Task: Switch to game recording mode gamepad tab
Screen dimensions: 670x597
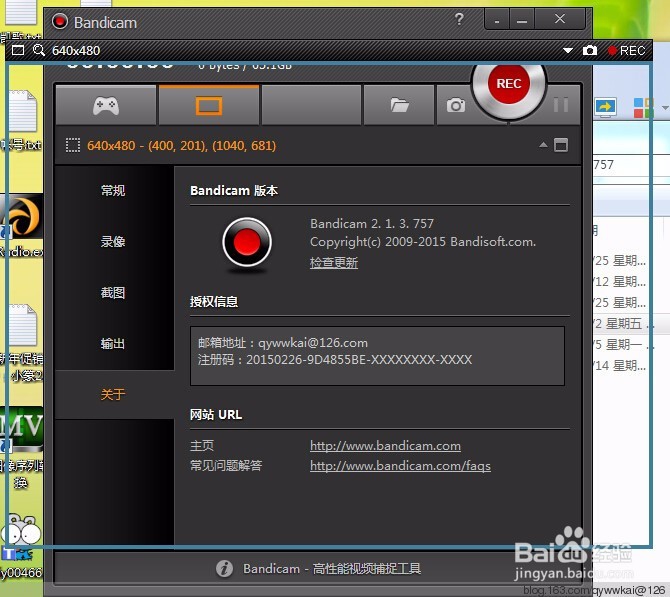Action: [x=106, y=105]
